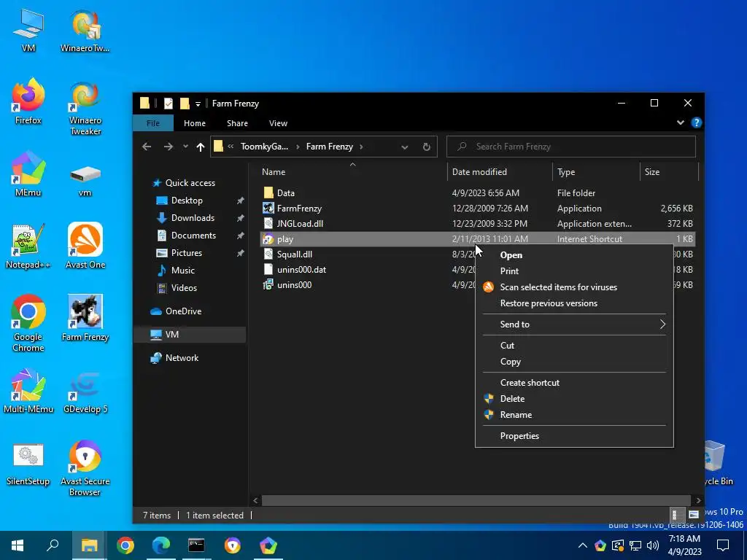This screenshot has width=747, height=560.
Task: Choose Open from the context menu
Action: coord(574,255)
